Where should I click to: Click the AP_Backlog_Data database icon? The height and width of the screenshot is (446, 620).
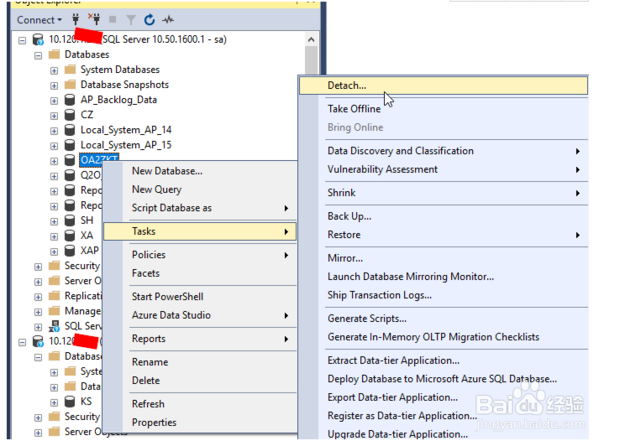(x=70, y=100)
